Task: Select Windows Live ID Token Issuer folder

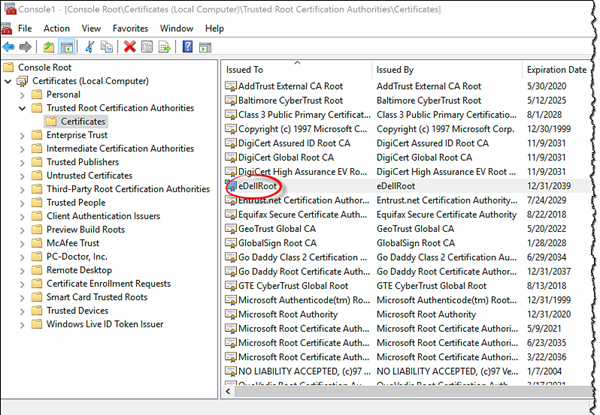Action: [x=105, y=324]
